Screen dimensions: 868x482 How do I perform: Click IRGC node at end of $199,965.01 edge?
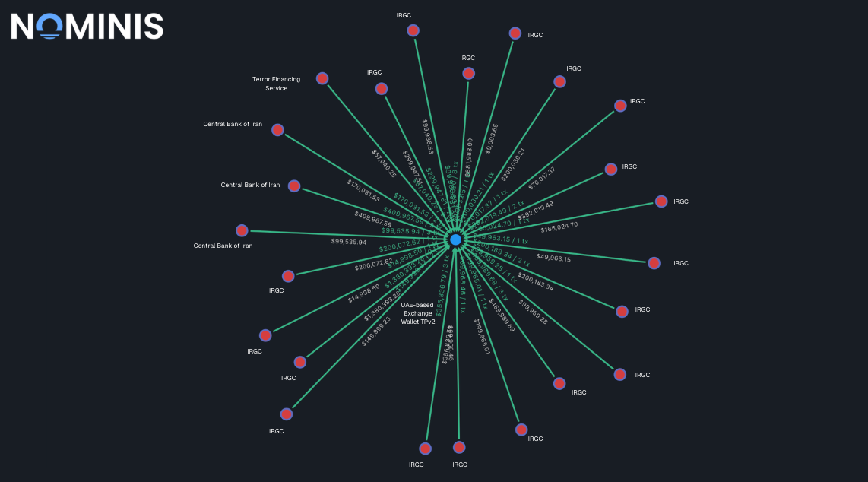click(x=521, y=430)
